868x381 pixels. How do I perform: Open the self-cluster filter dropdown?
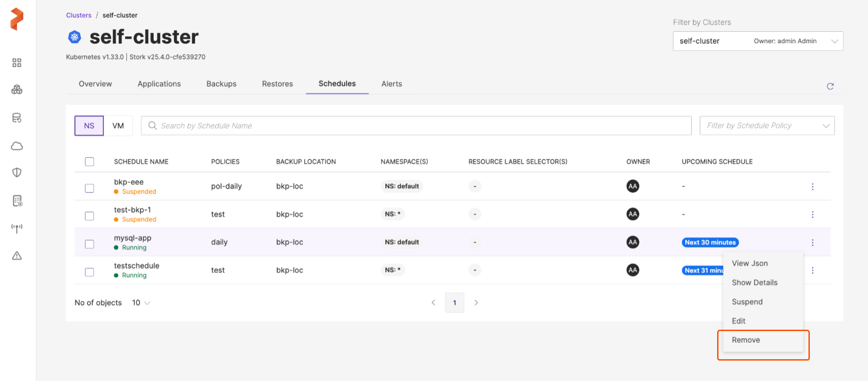tap(758, 41)
